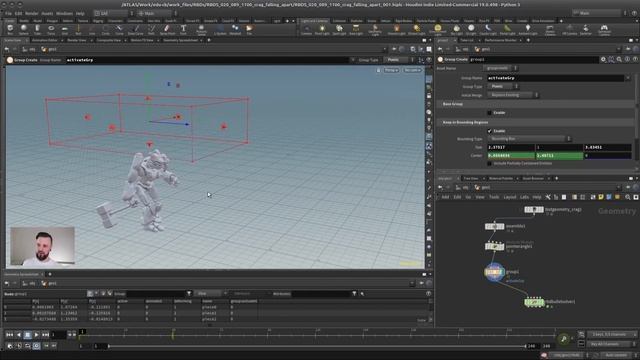Click the Size X value field
The width and height of the screenshot is (640, 360).
(x=511, y=147)
